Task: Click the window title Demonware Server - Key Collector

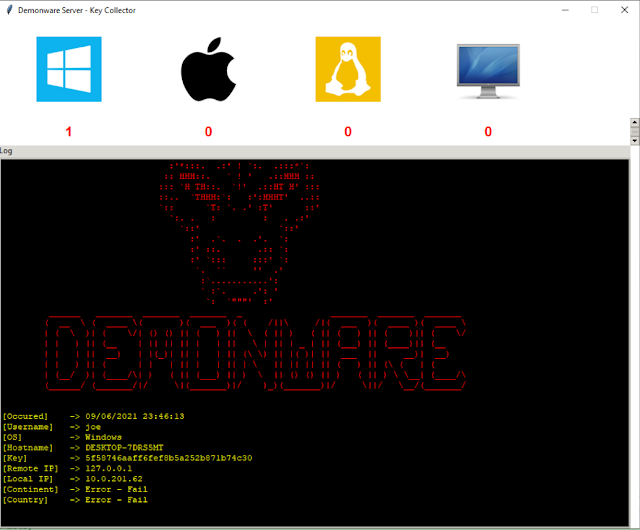Action: (x=77, y=10)
